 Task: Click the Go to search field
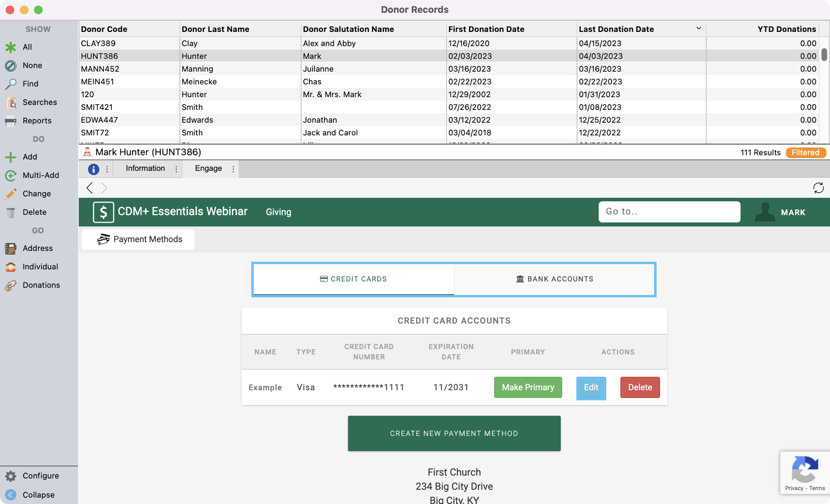pyautogui.click(x=669, y=211)
